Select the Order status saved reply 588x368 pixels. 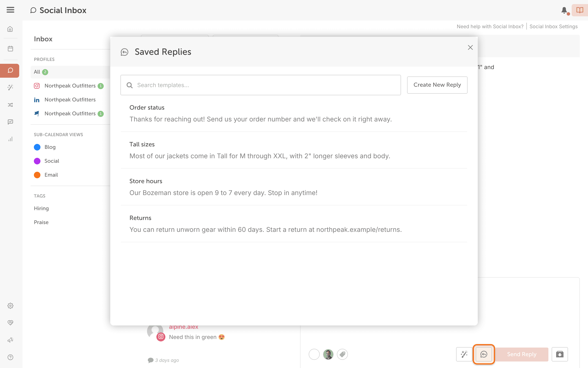[x=294, y=113]
